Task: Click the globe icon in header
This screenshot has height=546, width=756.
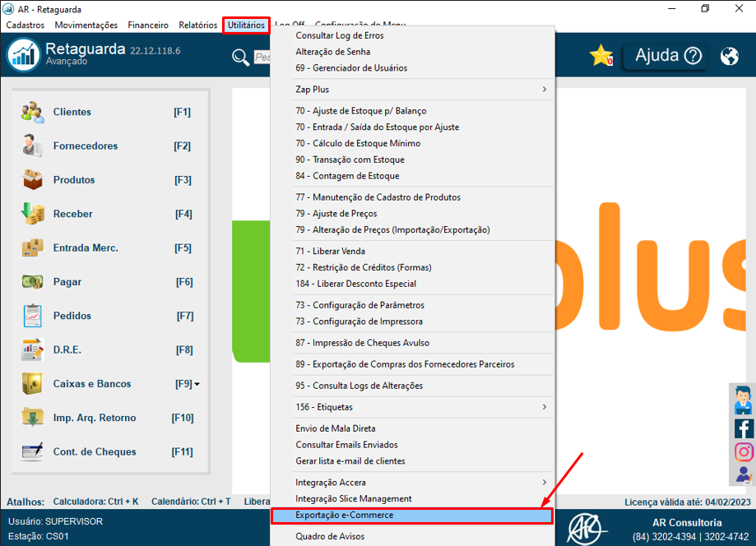Action: [730, 56]
